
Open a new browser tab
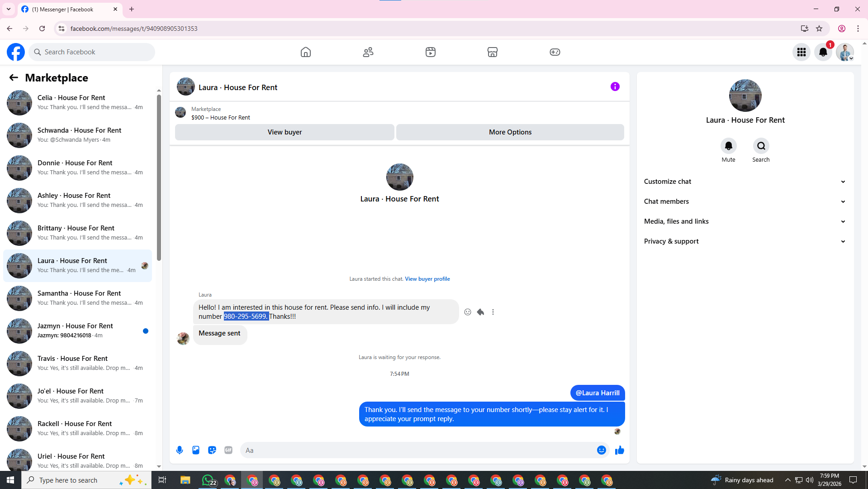[x=132, y=9]
